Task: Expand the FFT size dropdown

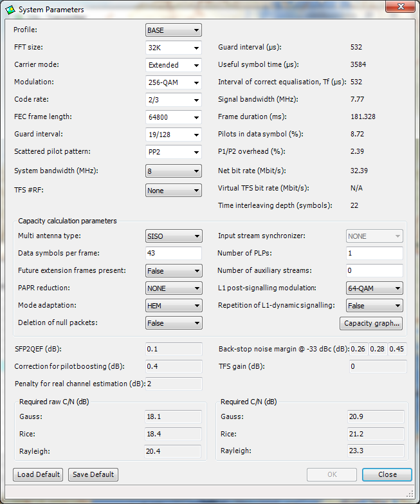Action: tap(174, 48)
